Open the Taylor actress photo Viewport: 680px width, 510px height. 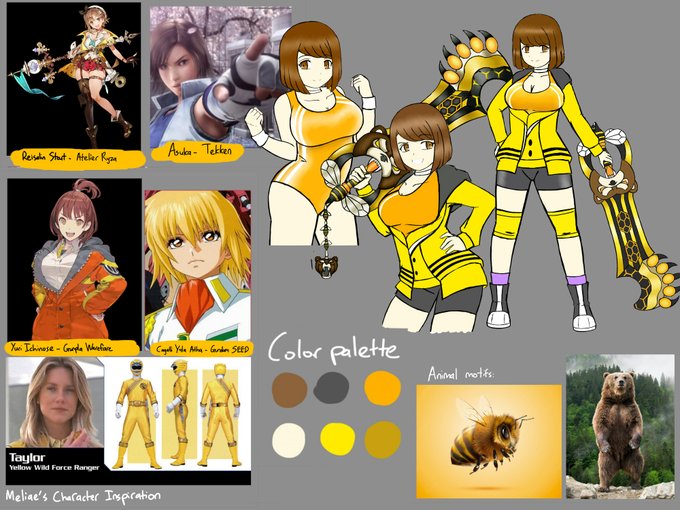(x=56, y=402)
